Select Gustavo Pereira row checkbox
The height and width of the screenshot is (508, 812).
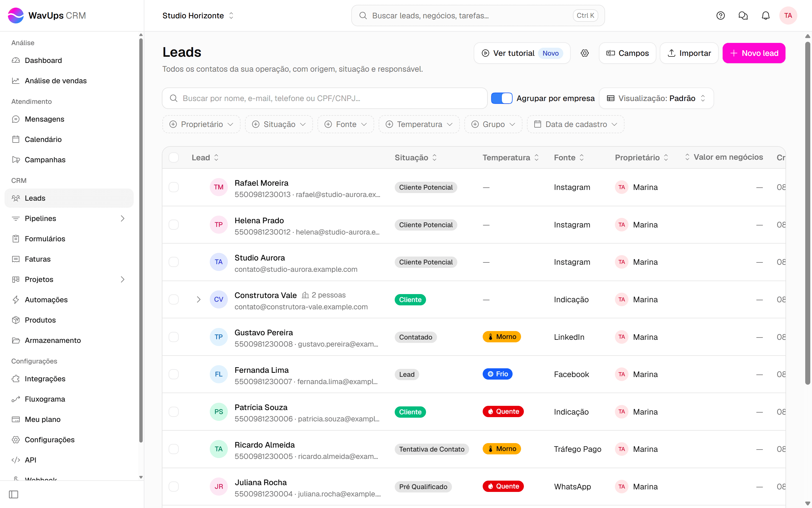click(x=173, y=337)
